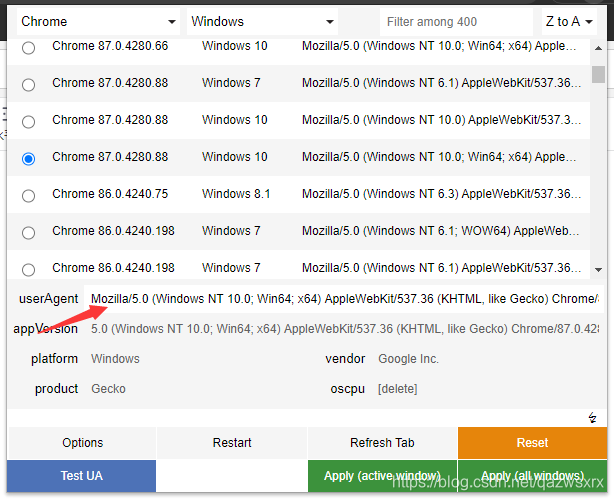Select Chrome 86.0.4240.75 Windows 8.1 radio
614x501 pixels.
[28, 195]
